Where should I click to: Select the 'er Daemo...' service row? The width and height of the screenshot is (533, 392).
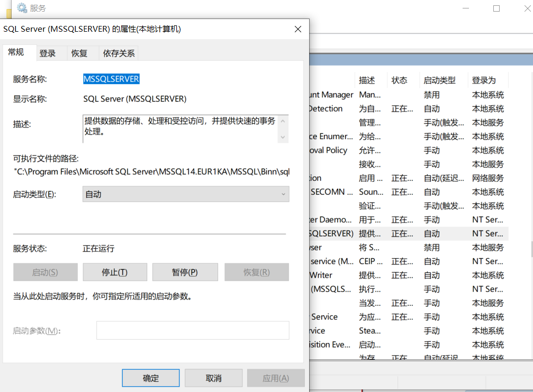[408, 220]
